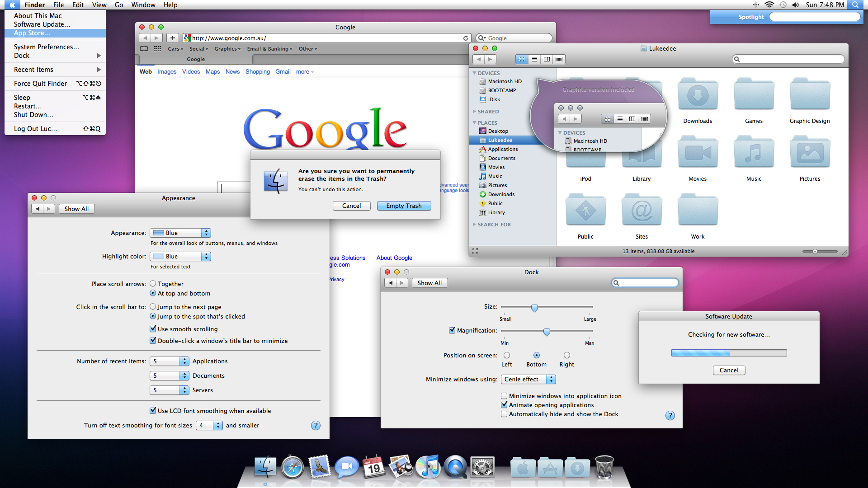This screenshot has width=868, height=488.
Task: Open Appearance help question mark
Action: coord(316,425)
